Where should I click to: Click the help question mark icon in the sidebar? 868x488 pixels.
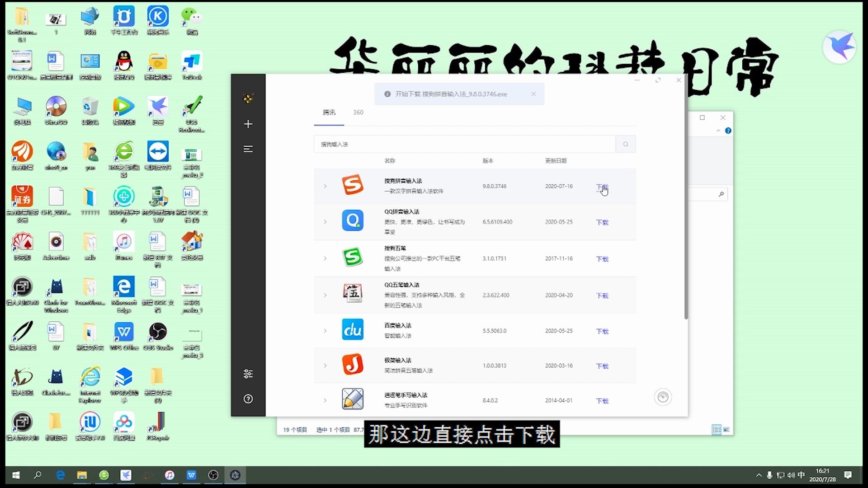click(x=248, y=399)
